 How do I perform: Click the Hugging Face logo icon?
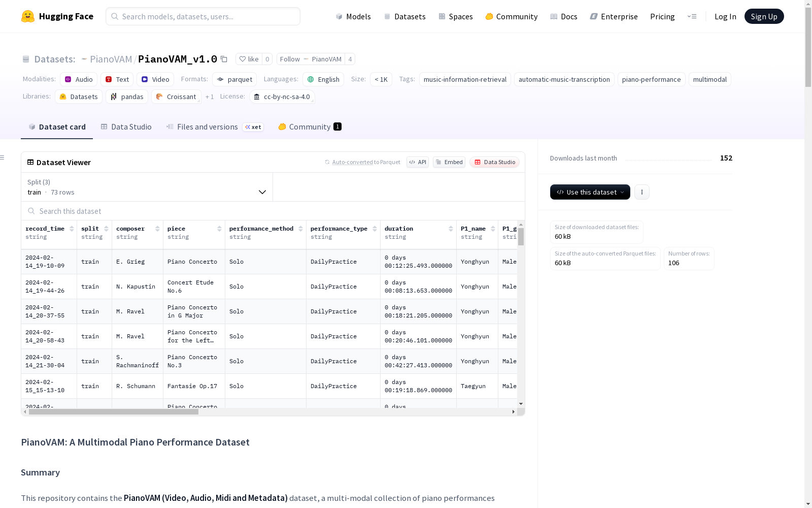pos(28,16)
